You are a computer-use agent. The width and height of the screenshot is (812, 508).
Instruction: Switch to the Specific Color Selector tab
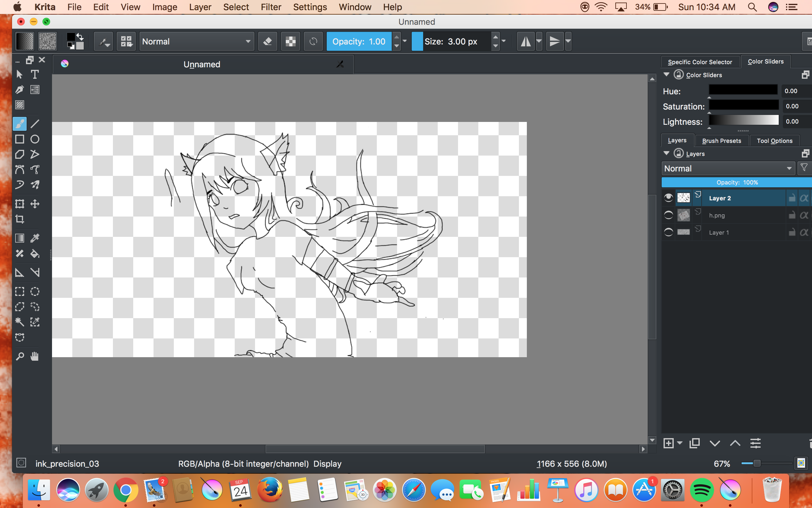[x=700, y=62]
